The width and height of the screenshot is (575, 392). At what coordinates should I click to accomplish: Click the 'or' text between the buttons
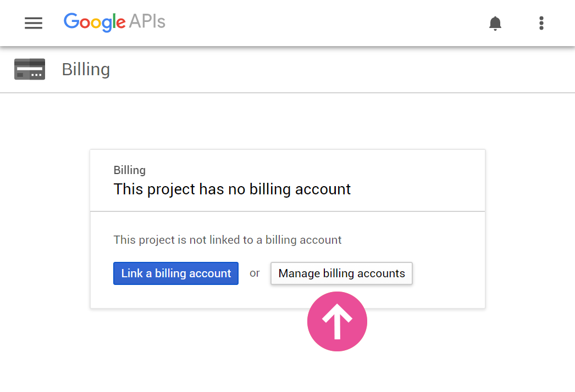click(x=255, y=273)
